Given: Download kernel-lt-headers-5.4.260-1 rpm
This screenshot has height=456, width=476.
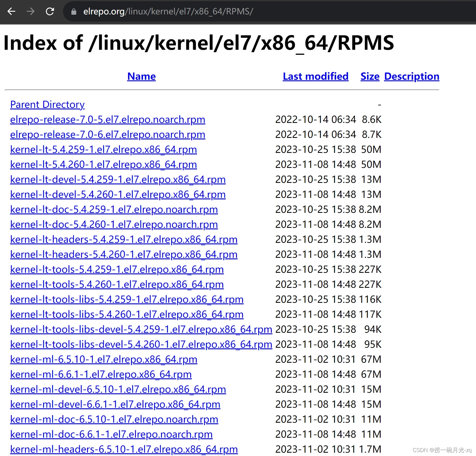Looking at the screenshot, I should (124, 255).
